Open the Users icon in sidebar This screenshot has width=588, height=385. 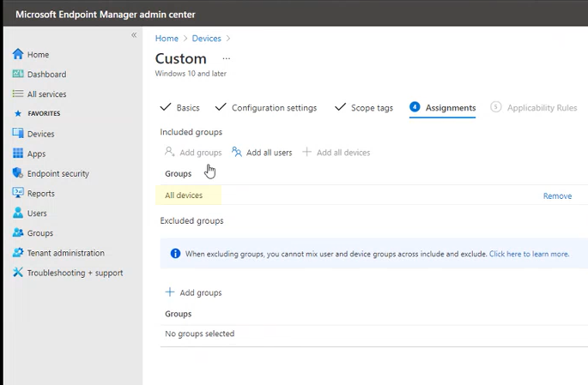[x=18, y=214]
